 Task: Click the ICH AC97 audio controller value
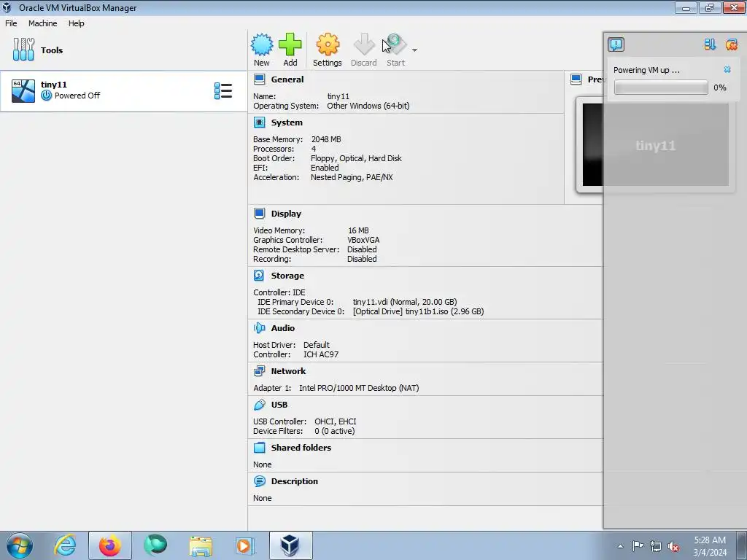coord(321,354)
